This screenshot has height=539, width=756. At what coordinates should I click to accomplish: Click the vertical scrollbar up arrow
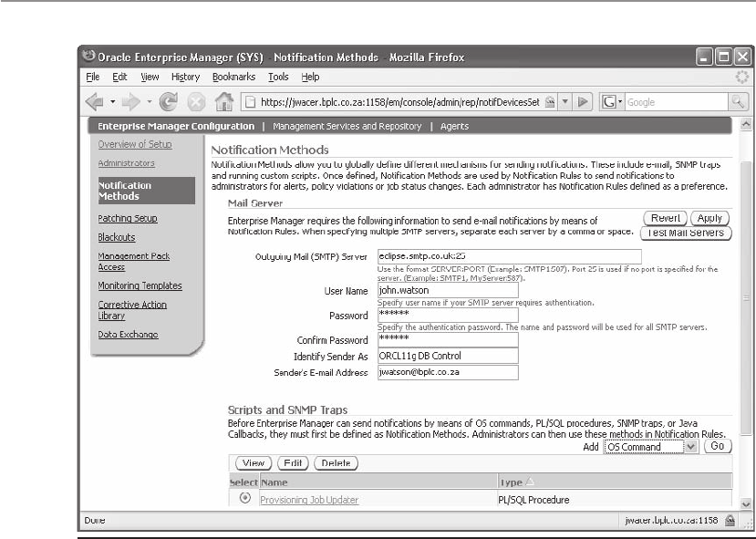[x=745, y=124]
